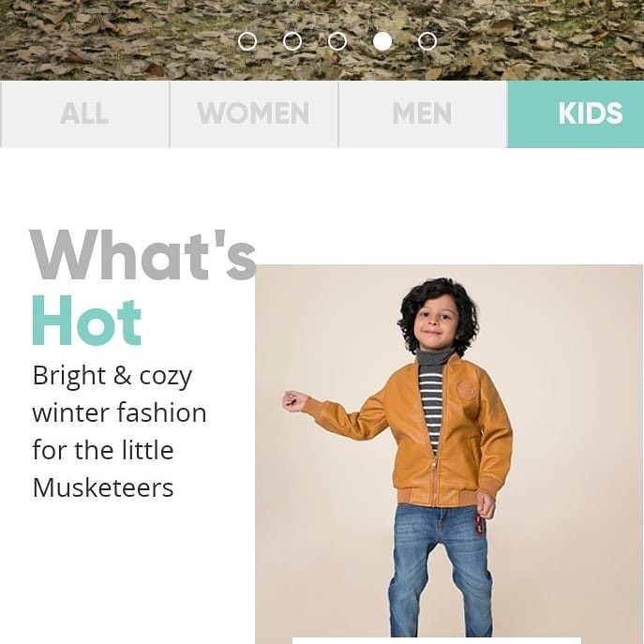The height and width of the screenshot is (644, 644).
Task: Tap the gray striped sweater collar
Action: (x=435, y=357)
